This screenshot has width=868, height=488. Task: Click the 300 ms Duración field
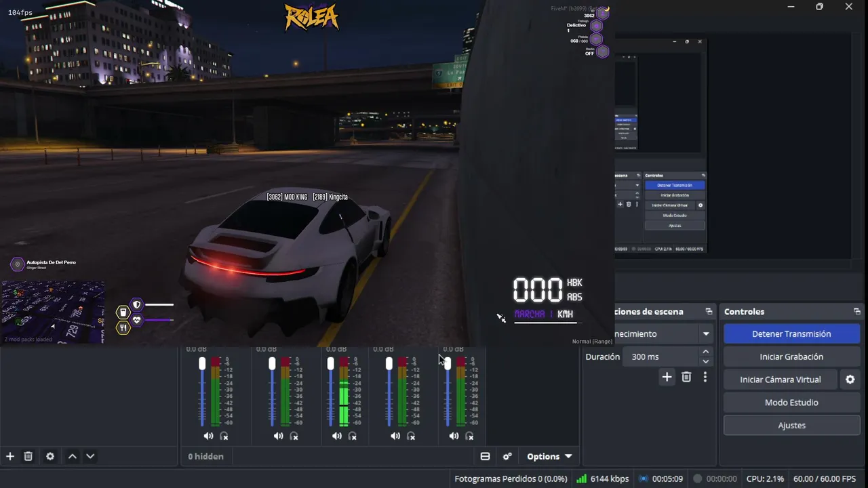click(x=660, y=357)
